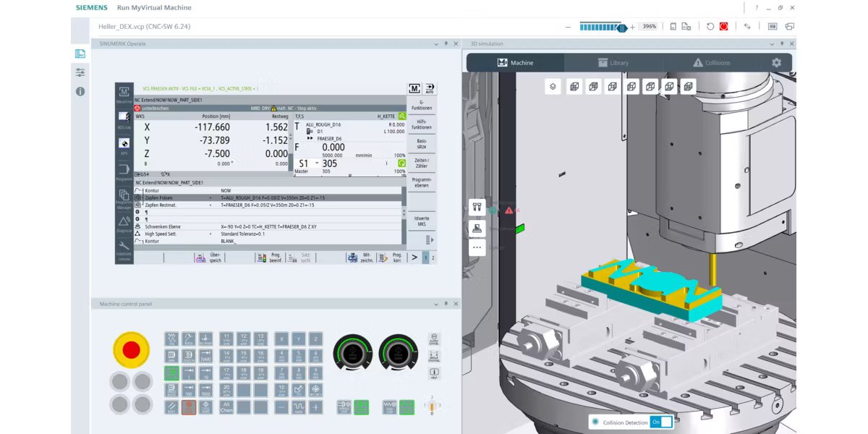Select the G-Funktionen softkey
Screen dimensions: 868x434
pyautogui.click(x=422, y=105)
